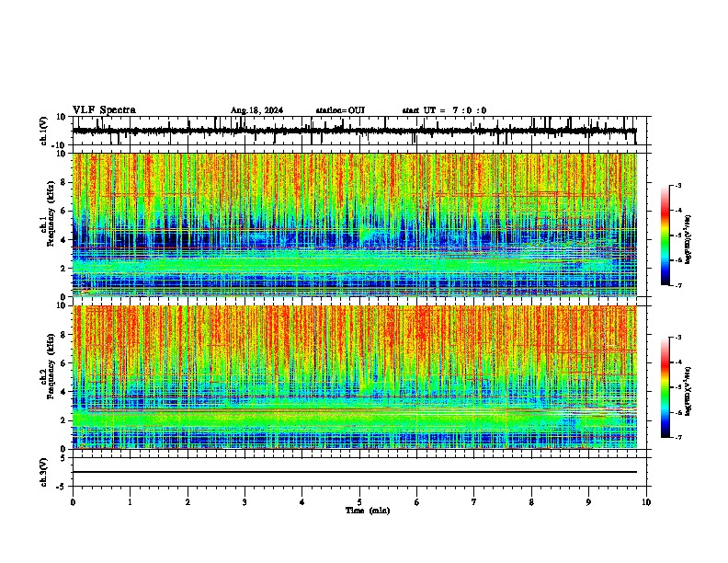Click the time axis tick label '10'
This screenshot has width=728, height=563.
coord(646,502)
